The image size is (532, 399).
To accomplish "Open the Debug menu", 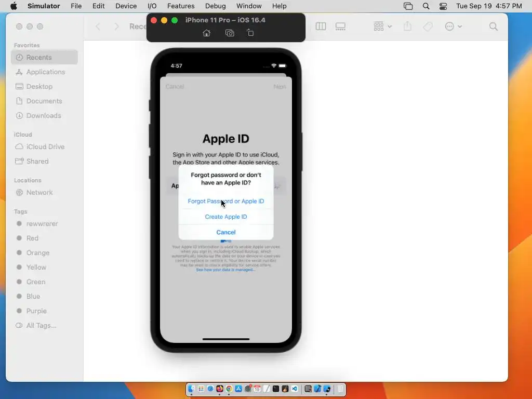I will coord(216,6).
